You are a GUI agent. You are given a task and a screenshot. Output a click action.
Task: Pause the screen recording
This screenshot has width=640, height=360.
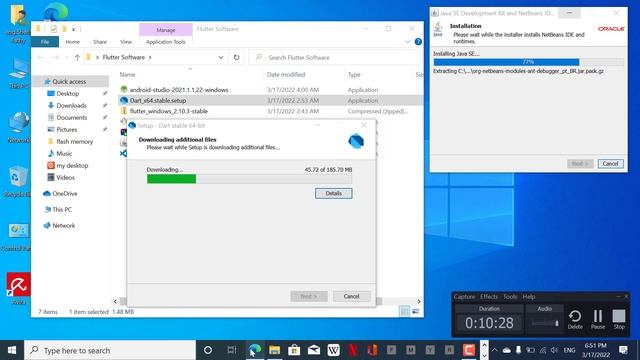598,319
